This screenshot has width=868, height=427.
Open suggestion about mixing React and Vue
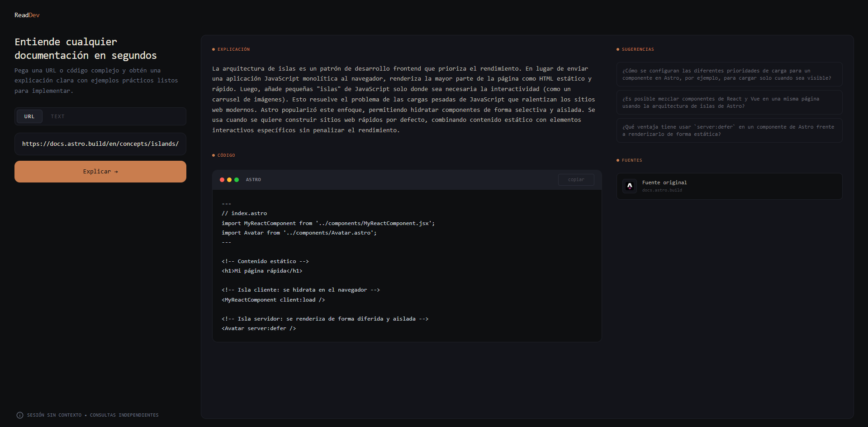click(729, 102)
